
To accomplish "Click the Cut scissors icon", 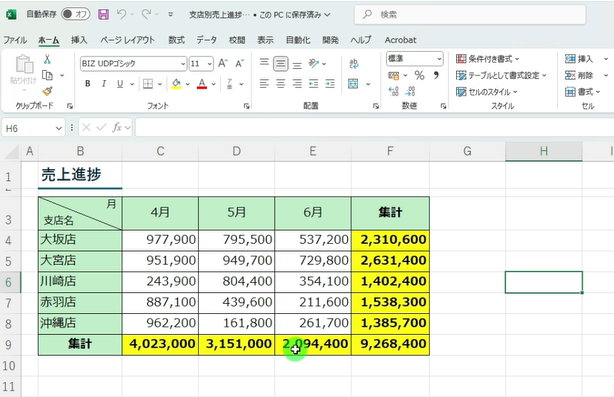I will point(47,59).
